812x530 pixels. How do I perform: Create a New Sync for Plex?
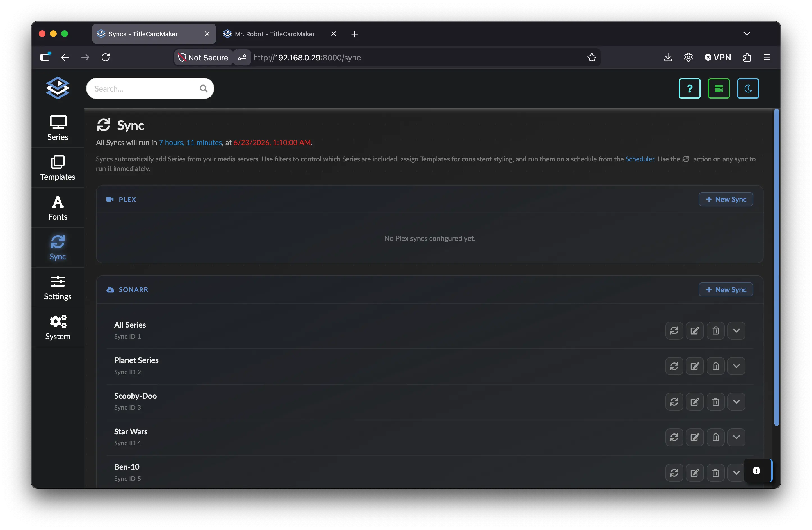[x=726, y=199]
